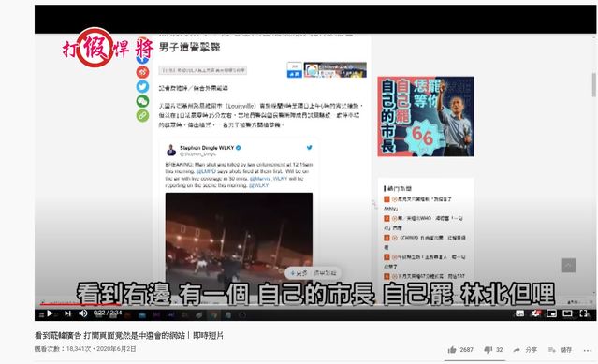Click the video title starting with 看到罷韓廣告
This screenshot has height=364, width=598.
(129, 335)
